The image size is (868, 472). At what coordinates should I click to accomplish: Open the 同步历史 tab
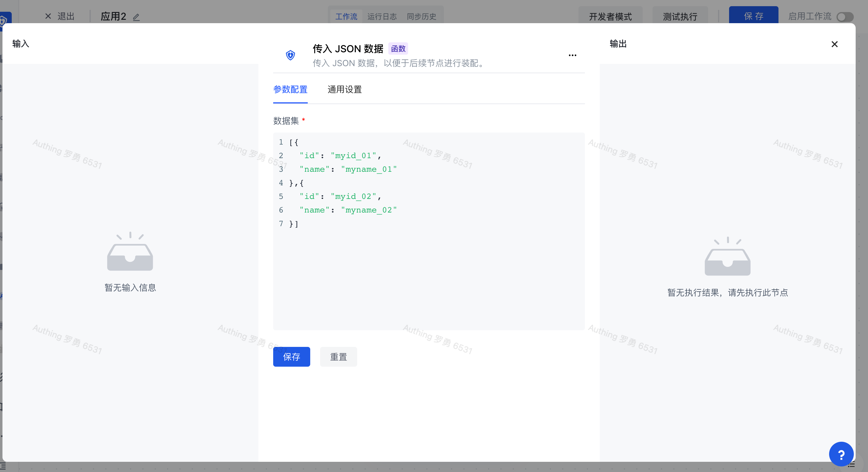(421, 16)
